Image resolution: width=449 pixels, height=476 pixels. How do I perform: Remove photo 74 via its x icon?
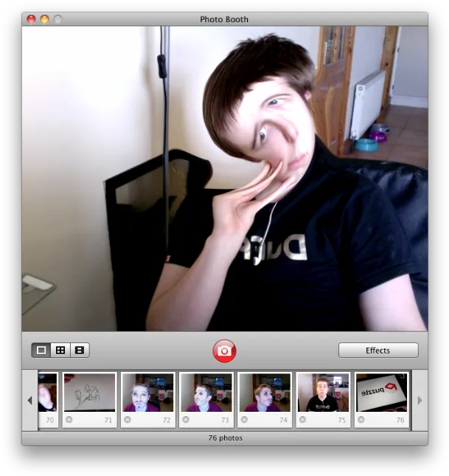244,419
